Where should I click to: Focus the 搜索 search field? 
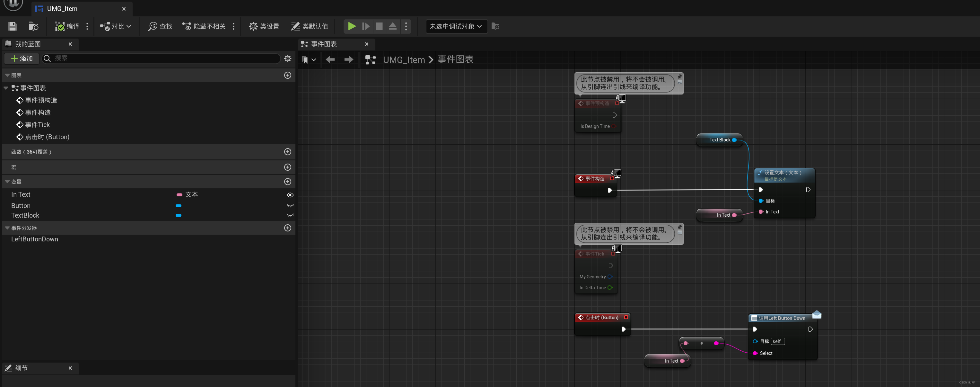tap(161, 58)
